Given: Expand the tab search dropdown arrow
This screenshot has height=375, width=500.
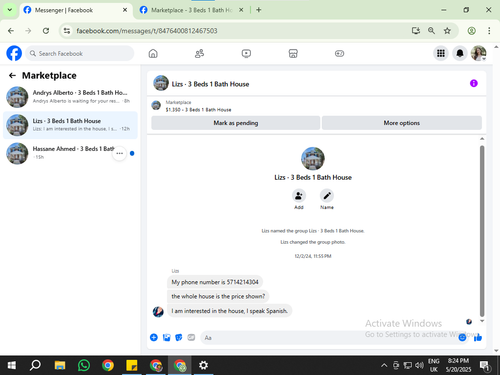Looking at the screenshot, I should [10, 10].
